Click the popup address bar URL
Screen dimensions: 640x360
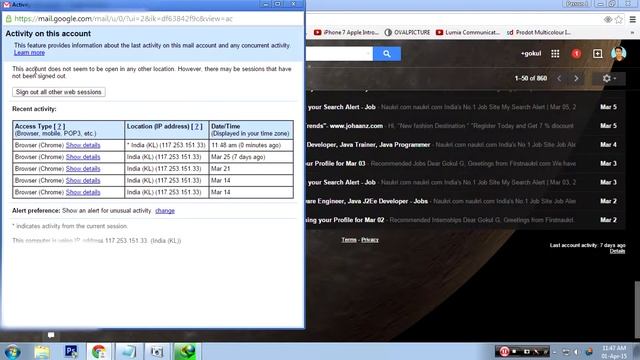(x=123, y=19)
